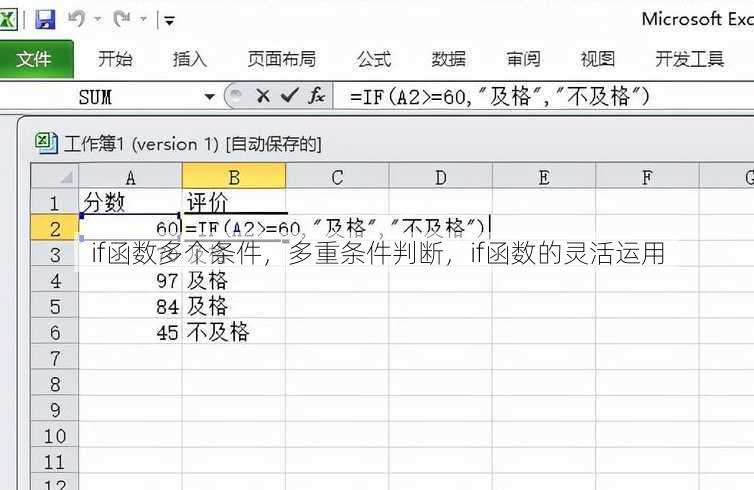The width and height of the screenshot is (754, 490).
Task: Open the 视图 ribbon tab
Action: coord(598,59)
